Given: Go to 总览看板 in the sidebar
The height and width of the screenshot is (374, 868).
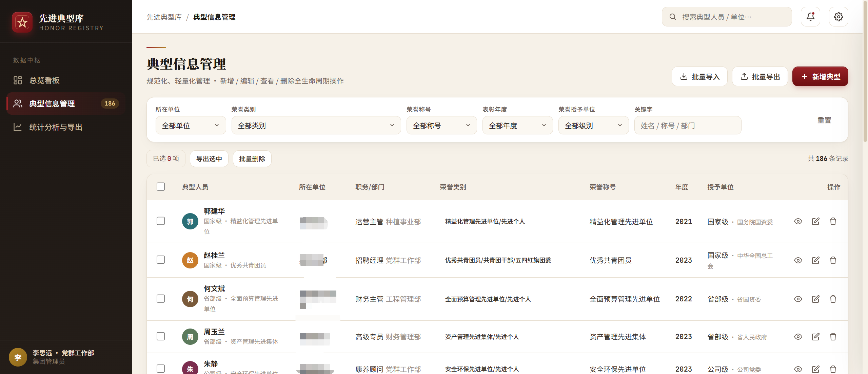Looking at the screenshot, I should pyautogui.click(x=66, y=80).
